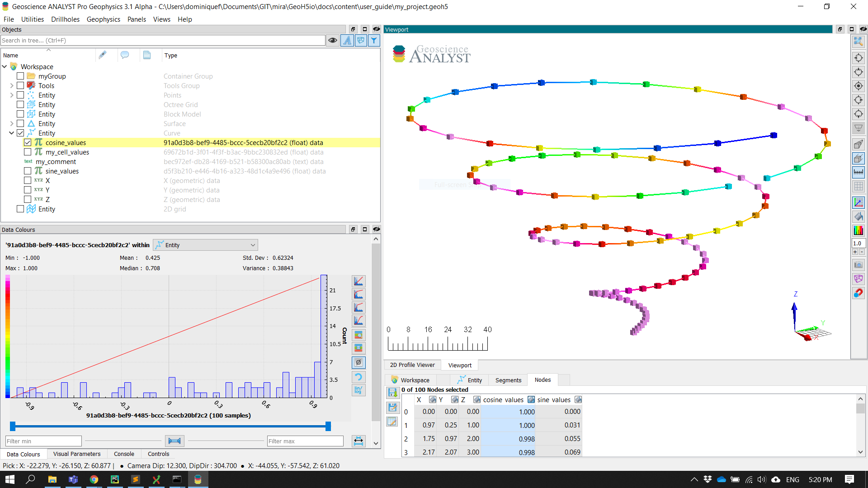
Task: Click the no-data value (Ø) icon
Action: pos(359,362)
